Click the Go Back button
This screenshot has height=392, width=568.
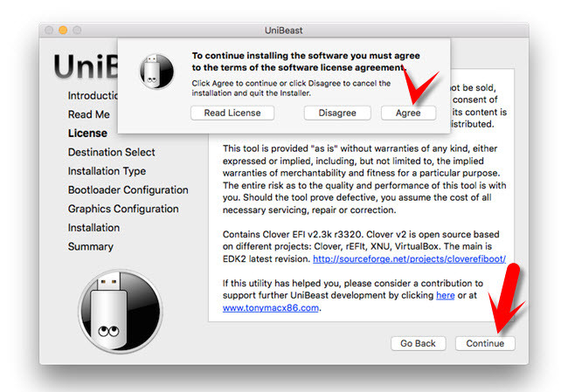[418, 343]
